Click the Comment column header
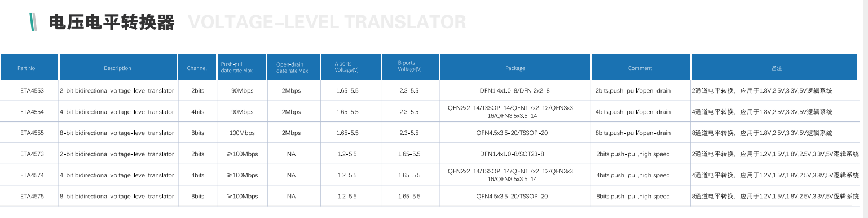 pyautogui.click(x=641, y=67)
